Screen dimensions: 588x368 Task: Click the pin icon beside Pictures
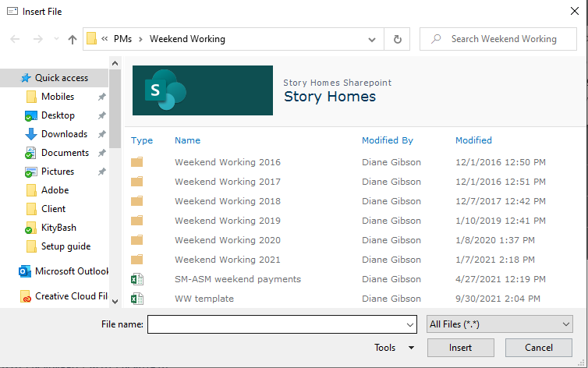pos(101,172)
